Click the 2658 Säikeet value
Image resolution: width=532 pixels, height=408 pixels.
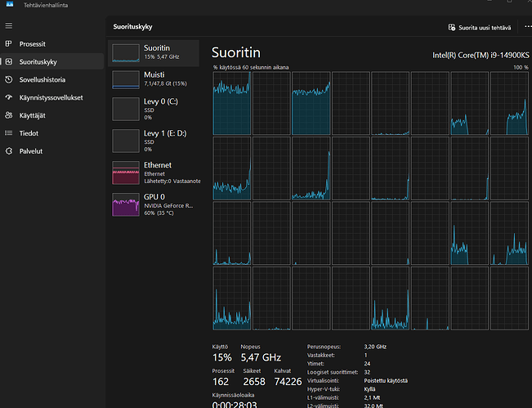[254, 382]
